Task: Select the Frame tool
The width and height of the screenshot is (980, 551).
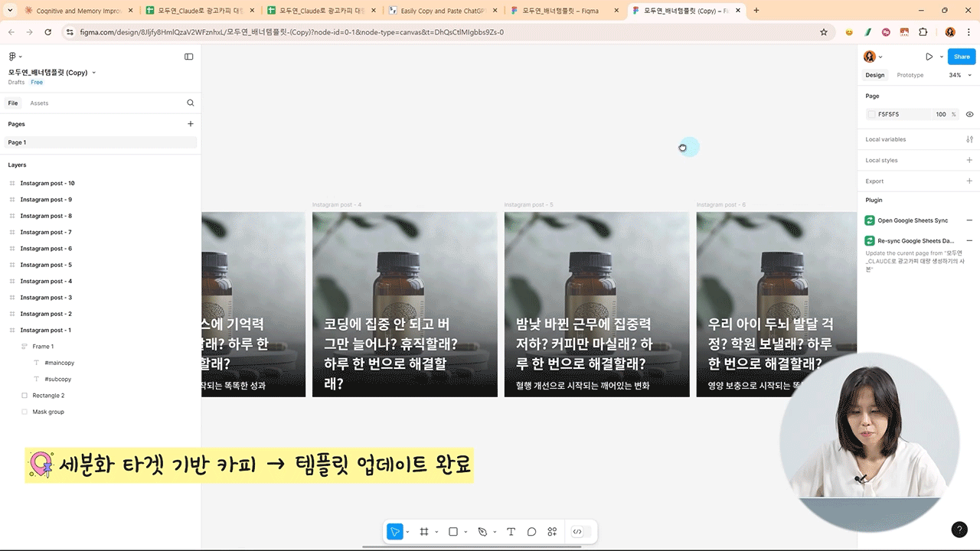Action: tap(424, 532)
